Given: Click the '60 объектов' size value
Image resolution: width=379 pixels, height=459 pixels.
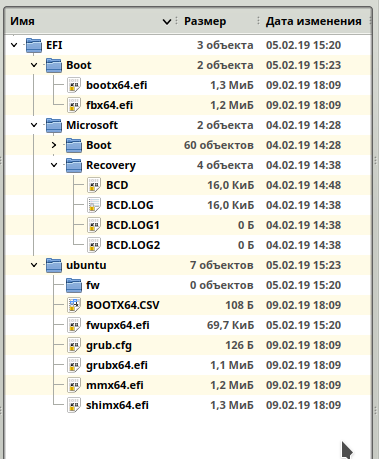Looking at the screenshot, I should (x=219, y=145).
